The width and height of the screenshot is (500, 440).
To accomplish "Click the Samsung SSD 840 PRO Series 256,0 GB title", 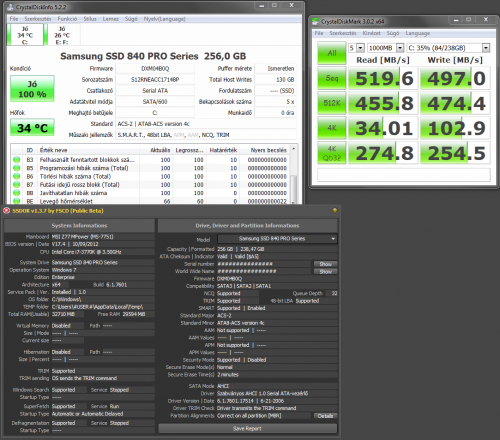I will pyautogui.click(x=153, y=56).
